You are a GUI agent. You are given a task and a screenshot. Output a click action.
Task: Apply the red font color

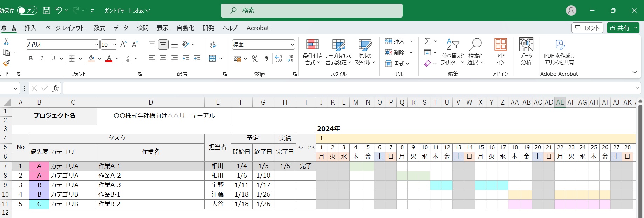109,59
